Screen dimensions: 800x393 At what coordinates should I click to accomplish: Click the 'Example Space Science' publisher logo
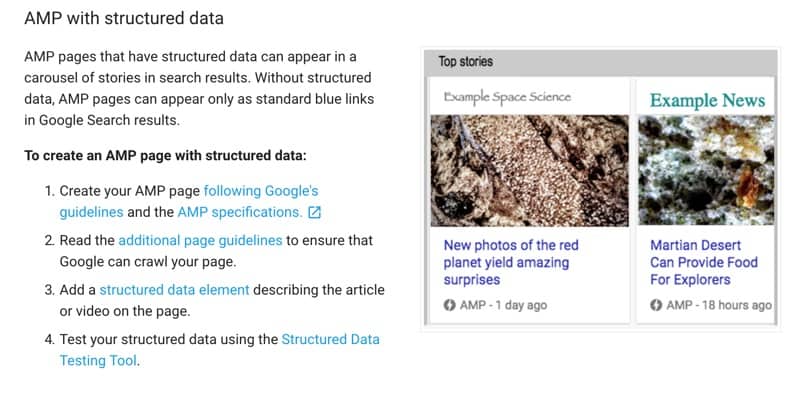[508, 97]
